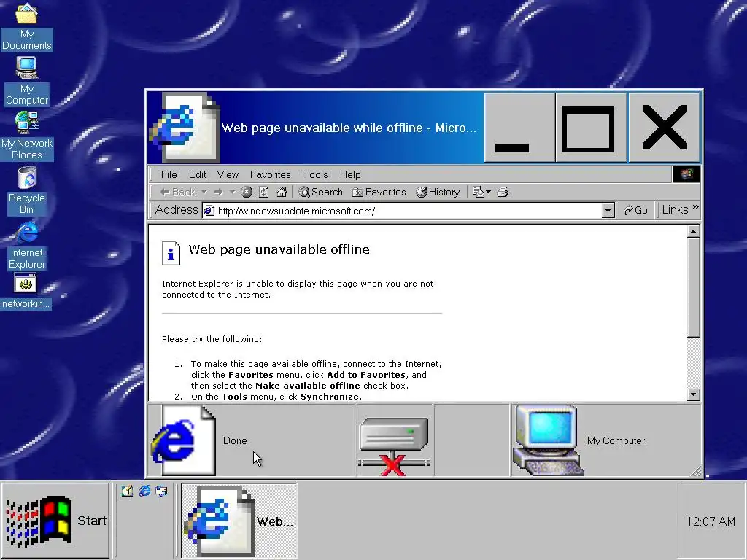This screenshot has width=747, height=560.
Task: Open the Forward history dropdown arrow
Action: [232, 192]
